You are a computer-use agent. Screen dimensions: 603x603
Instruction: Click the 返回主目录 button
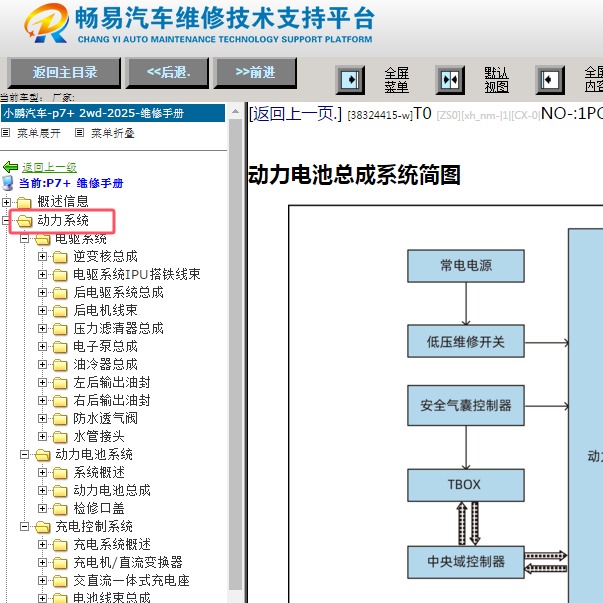pos(64,73)
